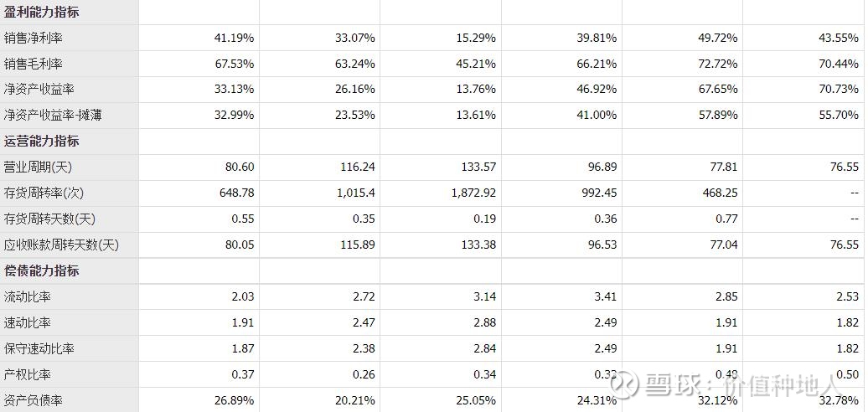Click the 资产负债率 row label
Viewport: 868px width, 412px height.
[x=34, y=399]
